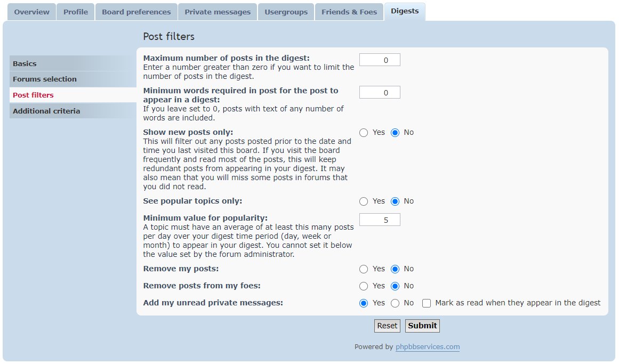Click the minimum words required field
This screenshot has height=364, width=619.
pos(380,92)
